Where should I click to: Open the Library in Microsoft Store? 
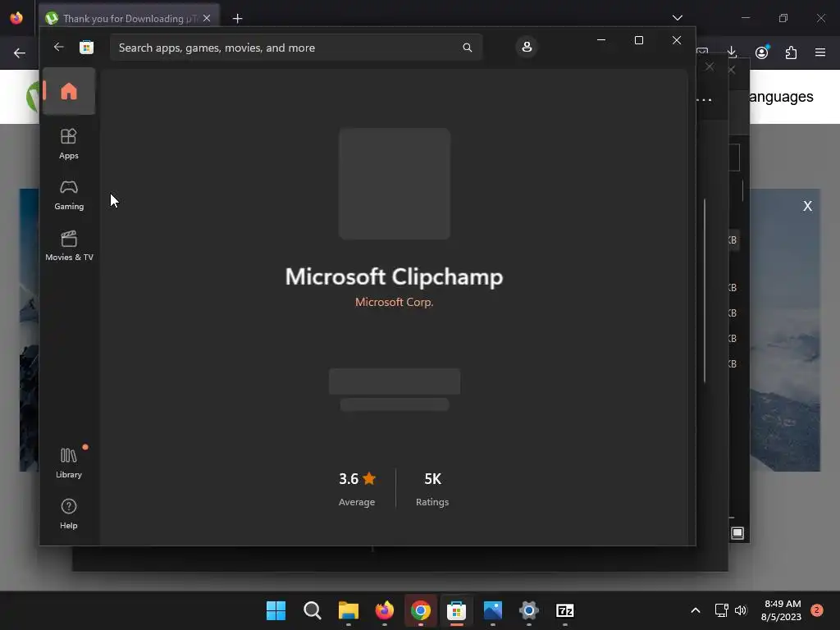pyautogui.click(x=69, y=463)
